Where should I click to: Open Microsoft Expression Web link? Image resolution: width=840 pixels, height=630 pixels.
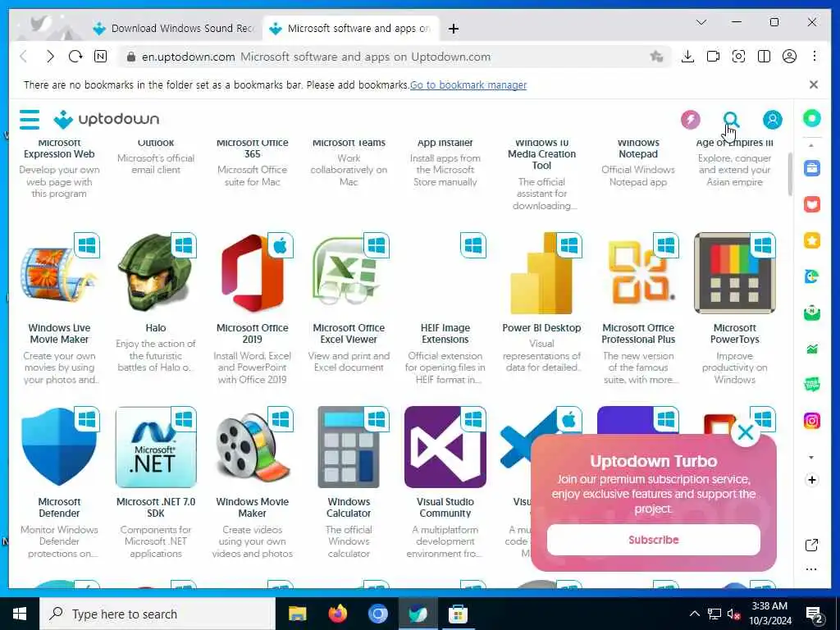59,148
